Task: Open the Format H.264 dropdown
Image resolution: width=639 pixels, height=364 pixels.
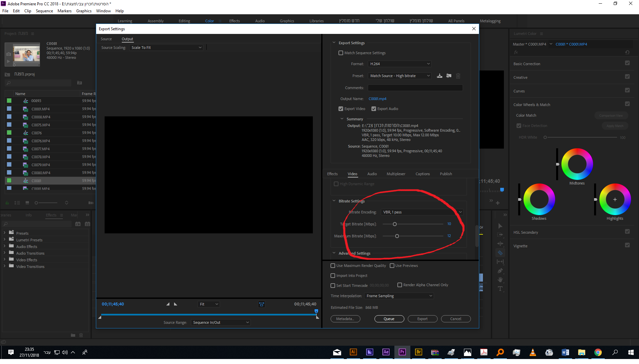Action: [x=400, y=64]
